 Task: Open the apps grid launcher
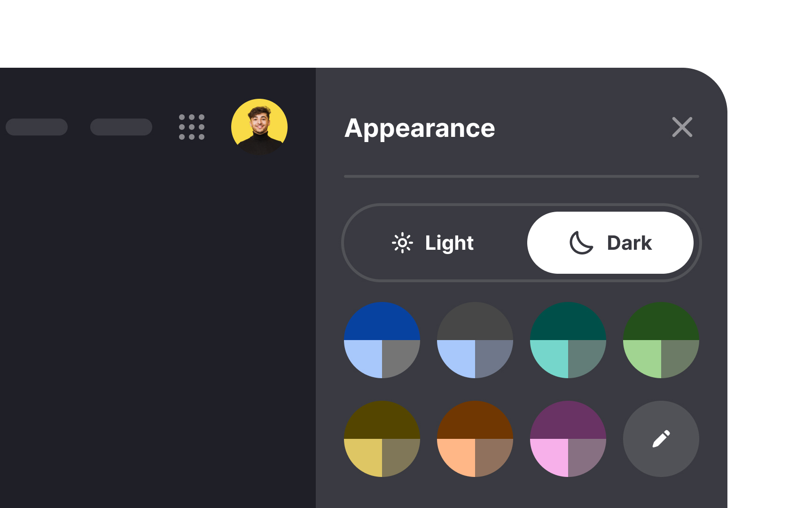(192, 127)
